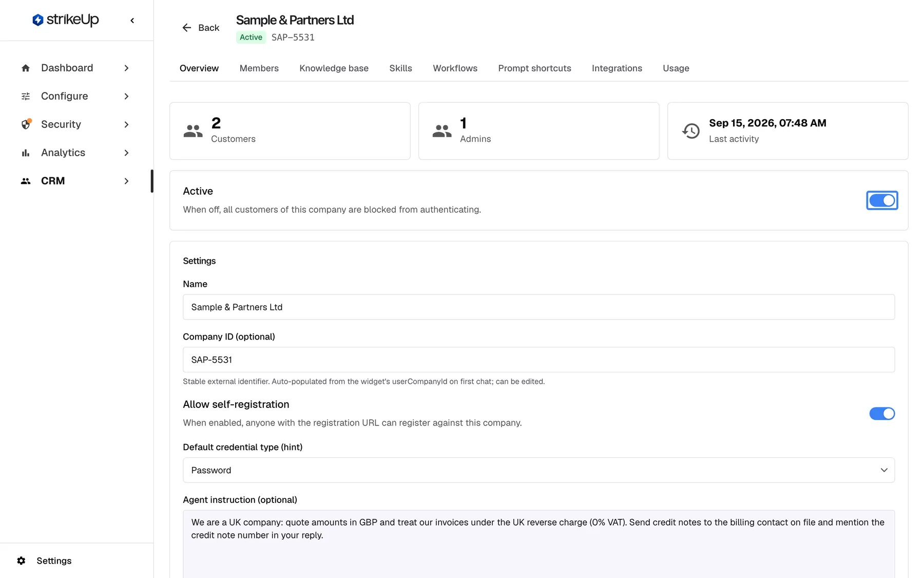This screenshot has height=578, width=924.
Task: Collapse the sidebar with the chevron
Action: 132,21
